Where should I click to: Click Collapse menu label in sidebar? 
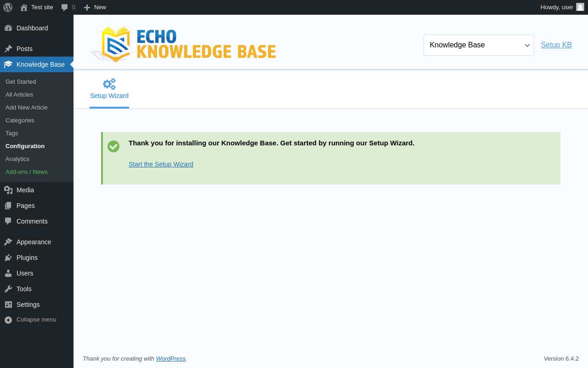pyautogui.click(x=36, y=320)
